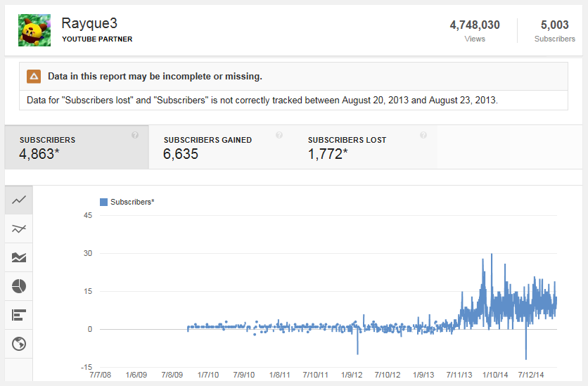Open the Rayque3 channel name link
Viewport: 588px width, 386px height.
tap(89, 23)
